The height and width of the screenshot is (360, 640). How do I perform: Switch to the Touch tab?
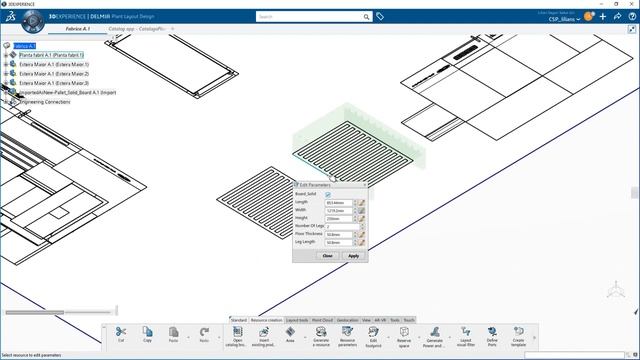coord(409,320)
